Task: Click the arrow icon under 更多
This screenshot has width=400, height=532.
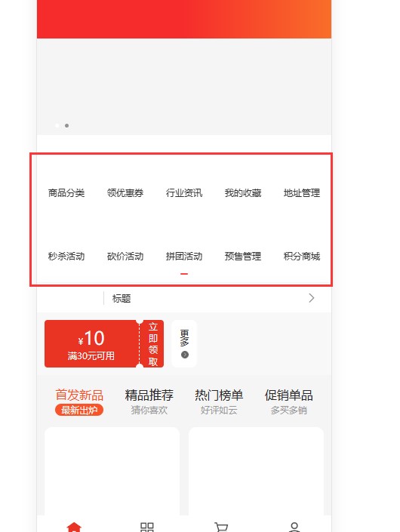Action: (x=185, y=355)
